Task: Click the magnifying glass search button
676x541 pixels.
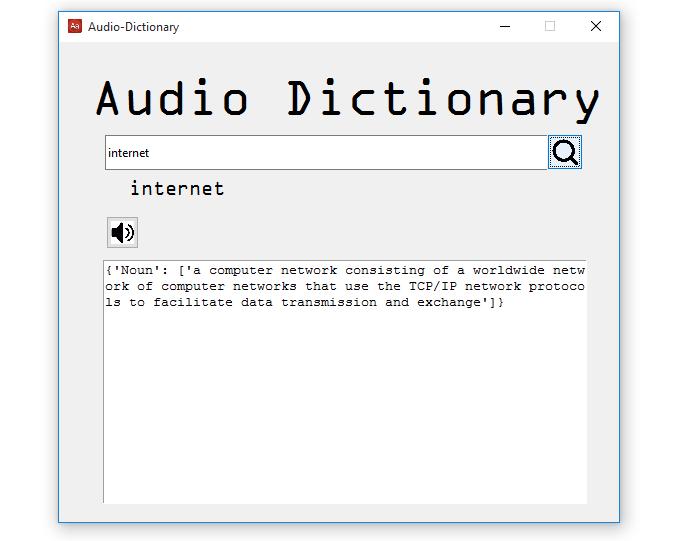Action: pyautogui.click(x=565, y=152)
